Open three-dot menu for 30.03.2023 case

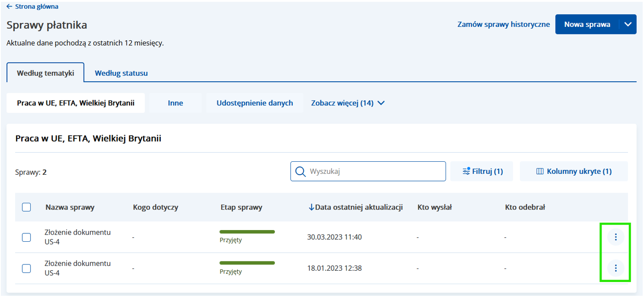(x=615, y=237)
